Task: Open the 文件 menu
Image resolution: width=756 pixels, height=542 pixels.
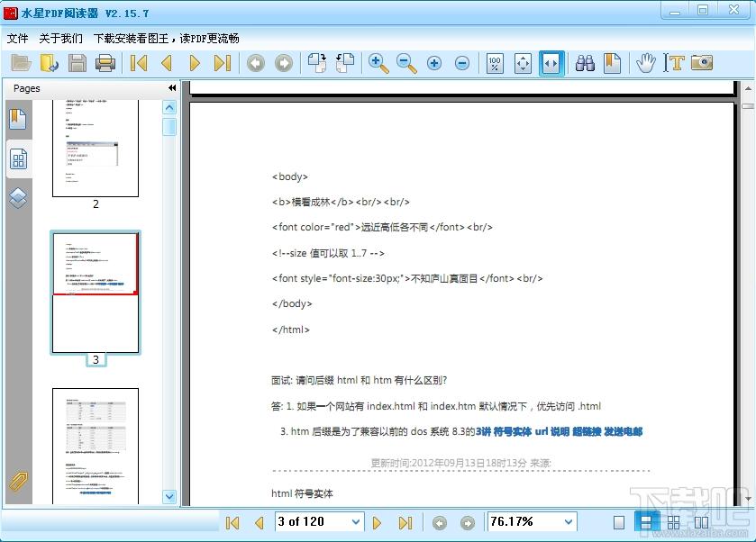Action: [18, 38]
